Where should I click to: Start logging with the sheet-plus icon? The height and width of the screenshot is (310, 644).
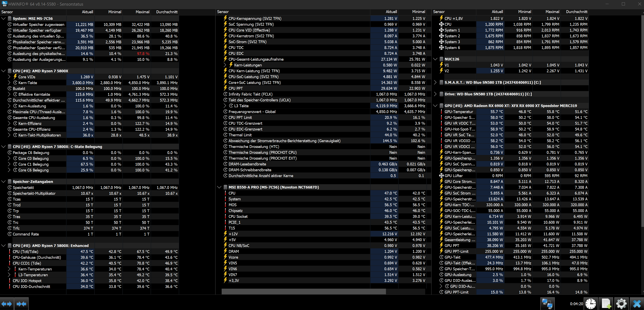(x=606, y=304)
